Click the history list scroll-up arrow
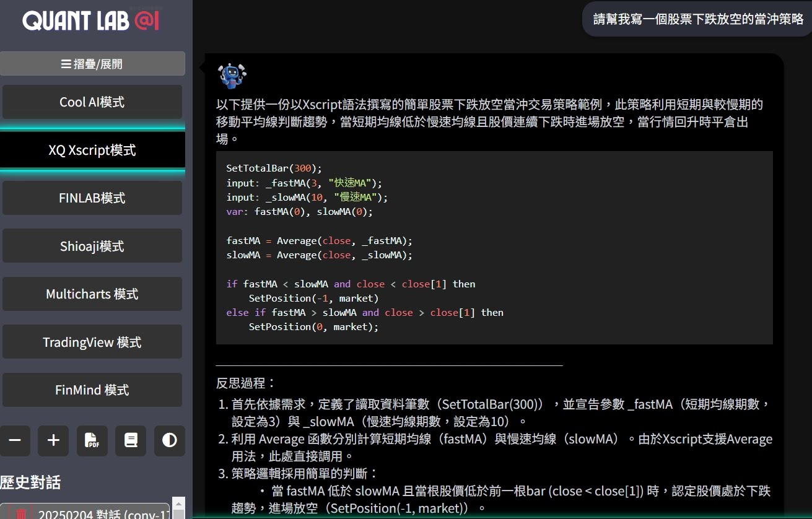The image size is (812, 519). [x=178, y=503]
